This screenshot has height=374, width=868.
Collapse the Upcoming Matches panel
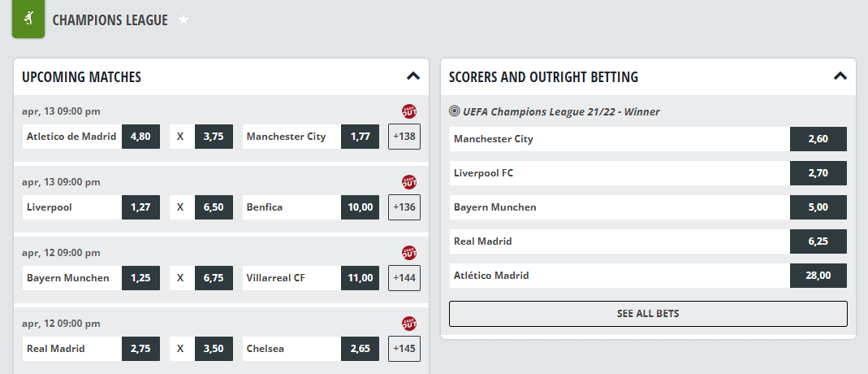(413, 76)
